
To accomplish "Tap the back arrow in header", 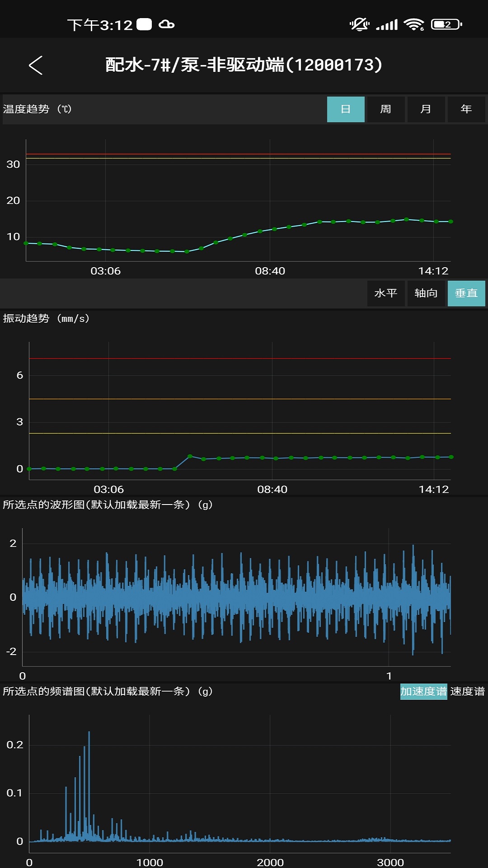I will (x=36, y=65).
